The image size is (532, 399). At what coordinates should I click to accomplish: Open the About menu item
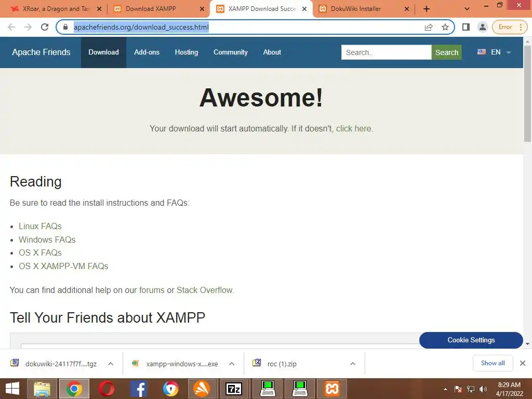(x=272, y=52)
